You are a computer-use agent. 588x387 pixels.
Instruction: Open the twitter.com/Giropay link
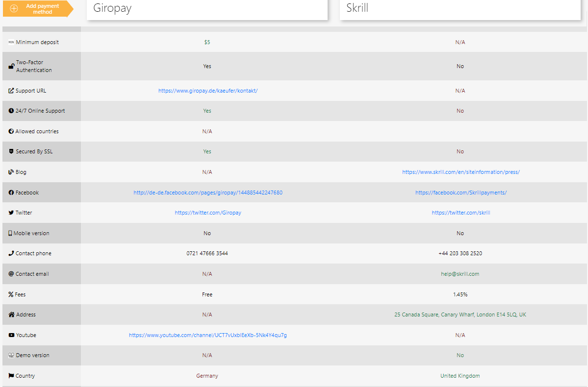pyautogui.click(x=208, y=213)
